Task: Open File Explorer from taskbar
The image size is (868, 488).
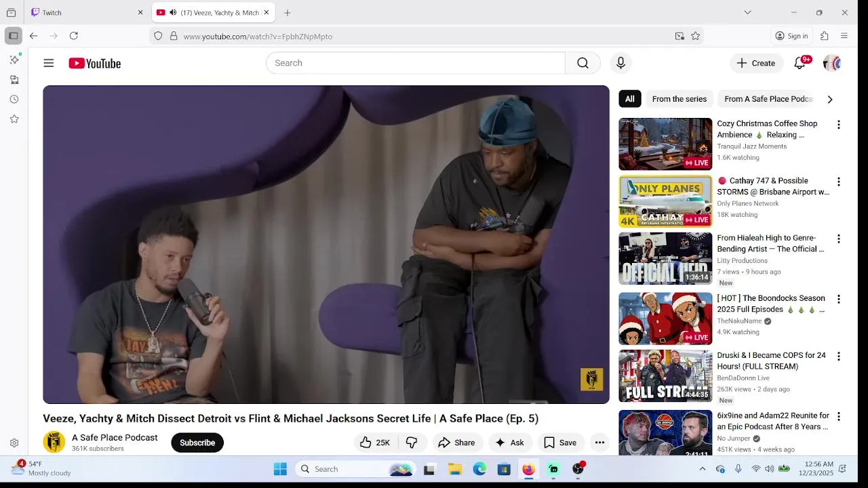Action: pos(455,469)
